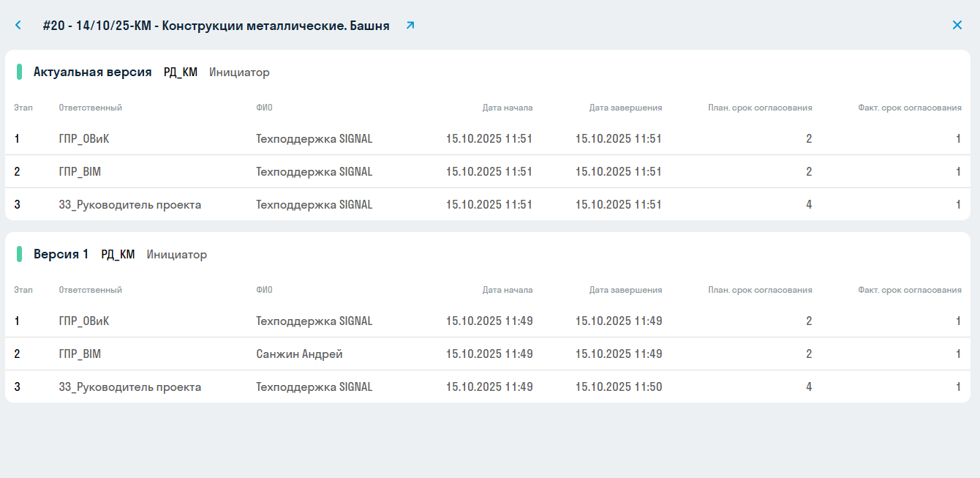The width and height of the screenshot is (980, 478).
Task: Click РД_КМ label in Актуальная версия
Action: [181, 72]
